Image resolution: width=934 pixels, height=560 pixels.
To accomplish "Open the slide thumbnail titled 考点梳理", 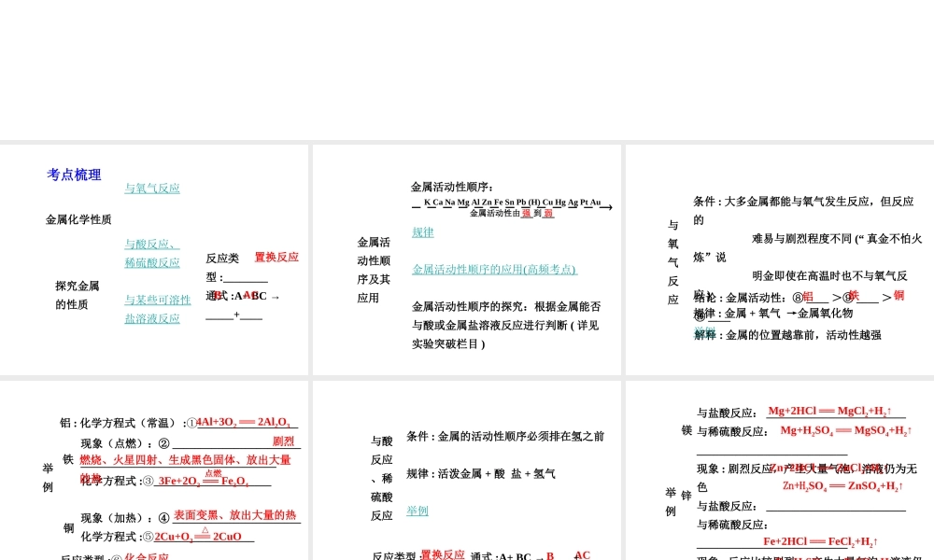I will pos(154,259).
